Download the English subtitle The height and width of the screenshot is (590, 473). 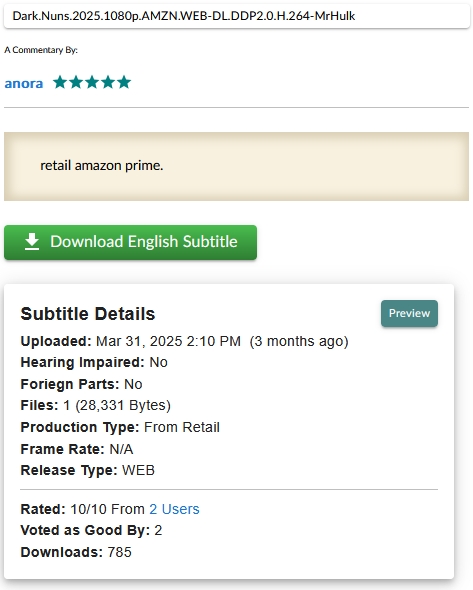(130, 242)
